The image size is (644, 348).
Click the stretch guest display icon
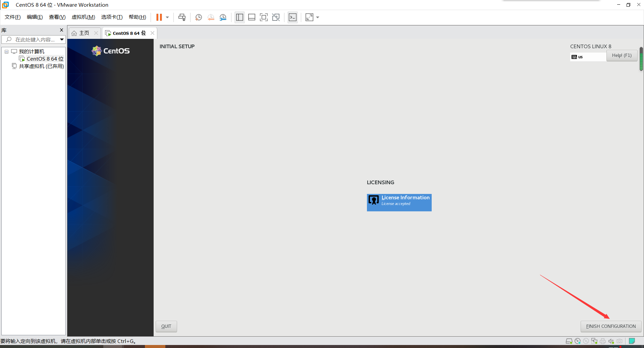coord(309,17)
